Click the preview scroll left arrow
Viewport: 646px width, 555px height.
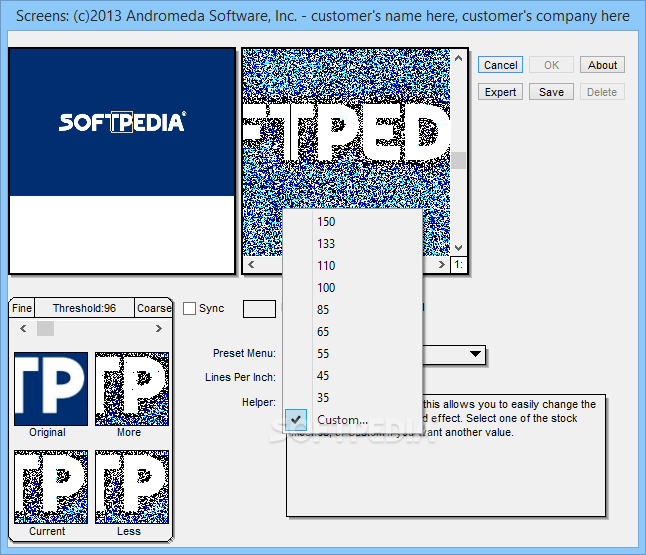pos(251,265)
